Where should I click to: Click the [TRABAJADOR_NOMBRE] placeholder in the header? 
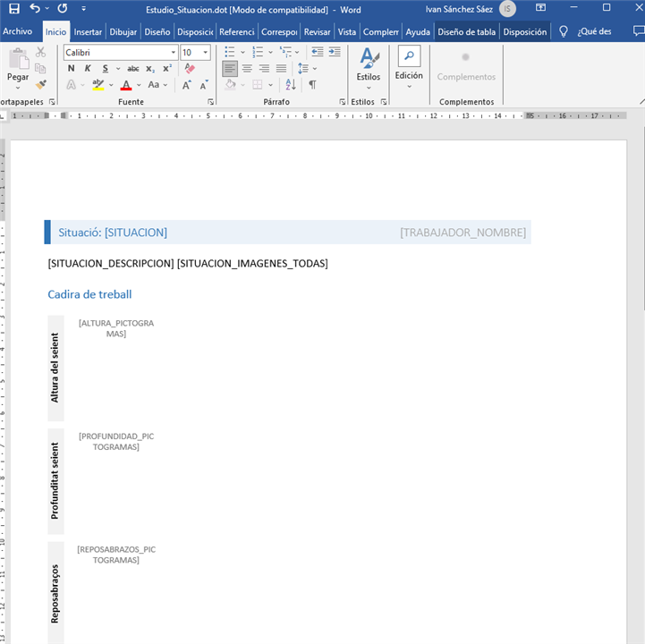coord(463,233)
